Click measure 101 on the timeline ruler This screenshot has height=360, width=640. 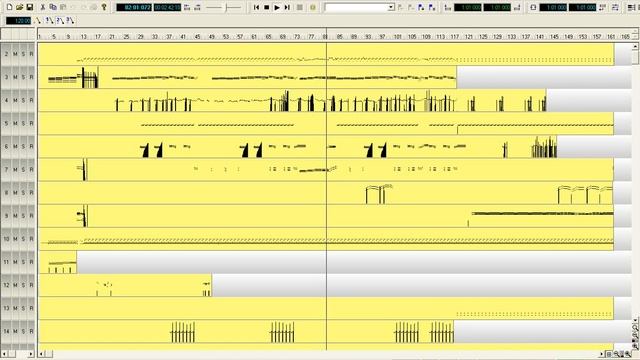tap(397, 37)
